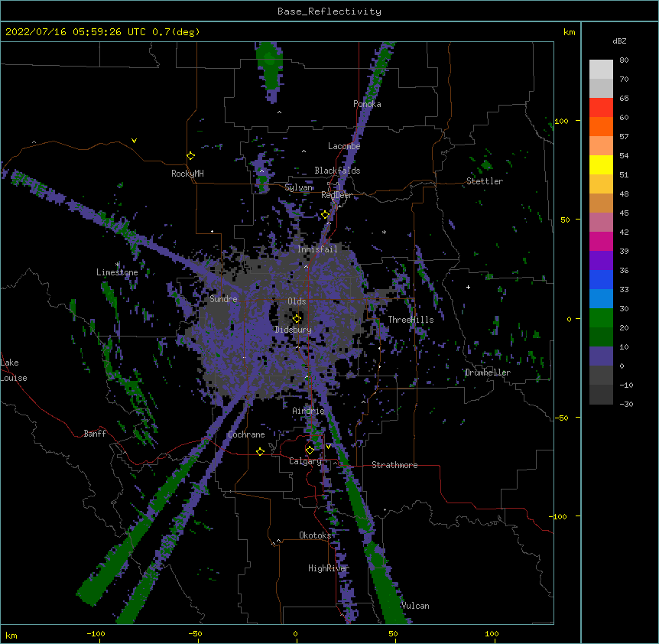Click the Ponoka city label
Screen dimensions: 659x644
click(367, 104)
